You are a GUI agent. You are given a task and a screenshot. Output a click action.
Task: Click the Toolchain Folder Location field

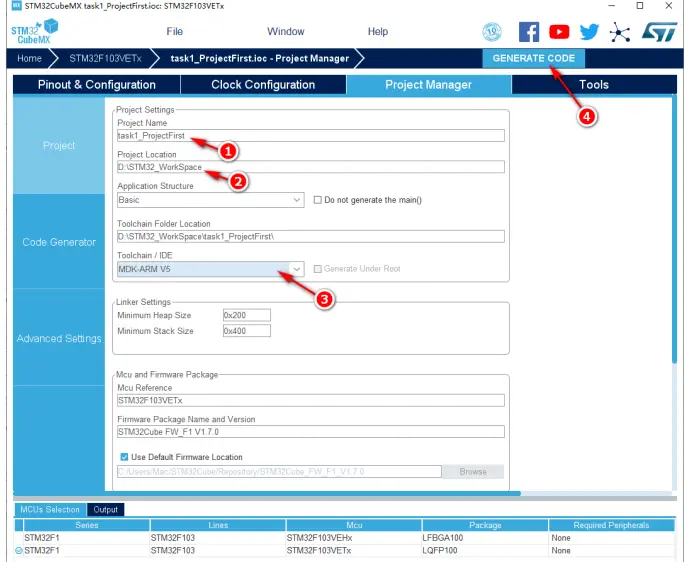pos(311,237)
